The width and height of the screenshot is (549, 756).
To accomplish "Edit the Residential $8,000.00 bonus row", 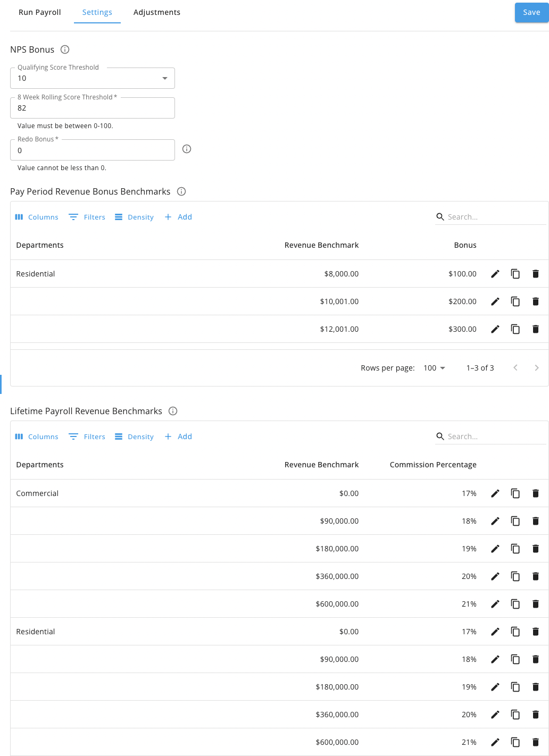I will pyautogui.click(x=495, y=274).
